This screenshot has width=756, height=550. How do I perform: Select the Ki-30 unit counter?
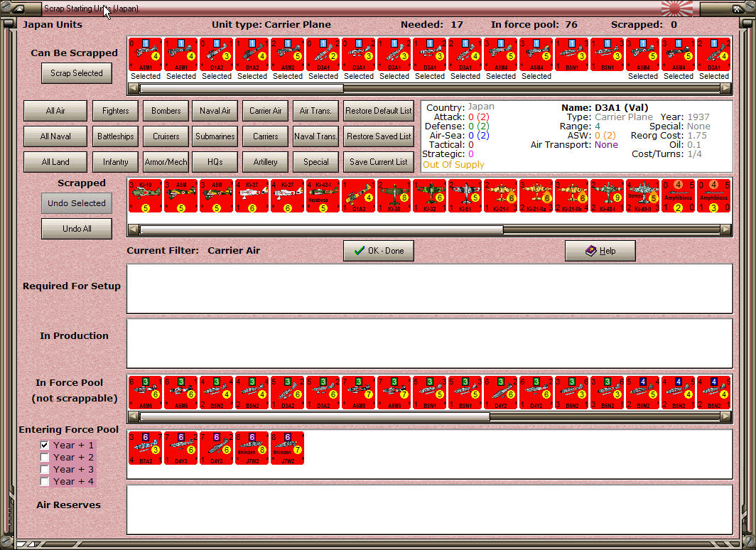click(394, 196)
